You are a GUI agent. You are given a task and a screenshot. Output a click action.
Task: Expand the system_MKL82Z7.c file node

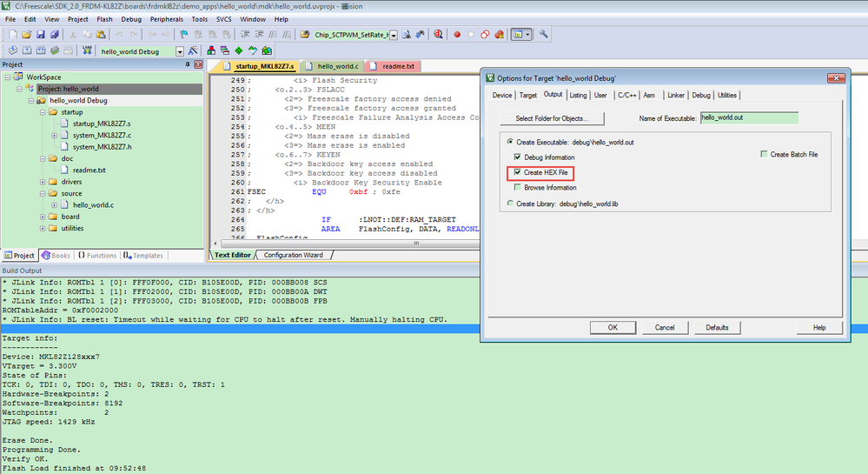pos(54,136)
